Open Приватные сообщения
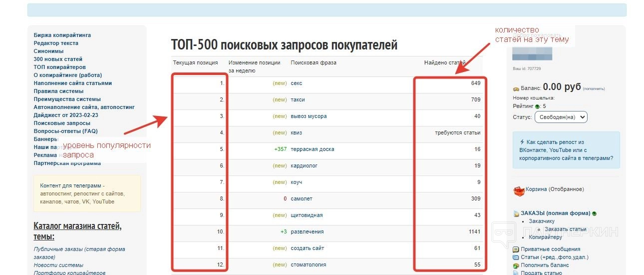The height and width of the screenshot is (275, 644). click(551, 249)
